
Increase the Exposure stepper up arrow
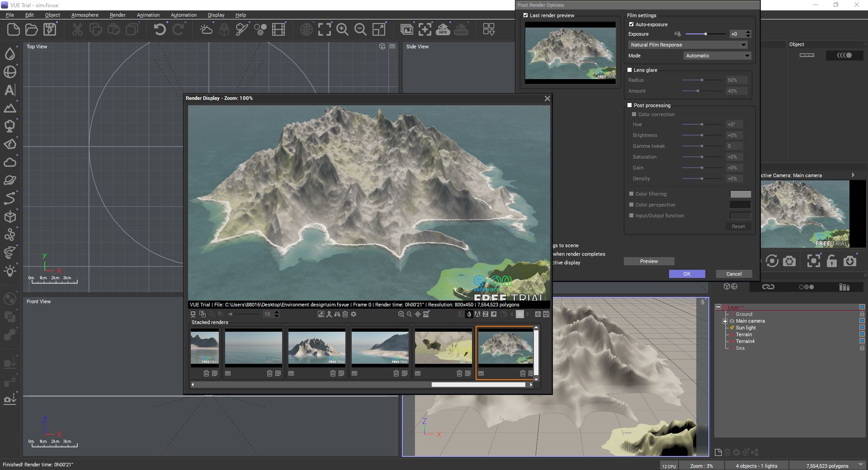pos(748,32)
